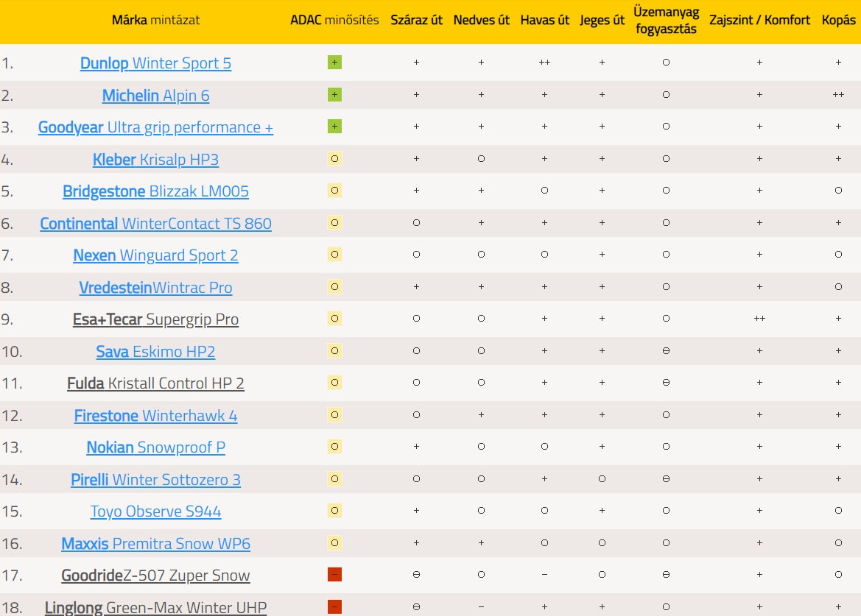Click the ADAC minősítés column header

click(x=334, y=21)
